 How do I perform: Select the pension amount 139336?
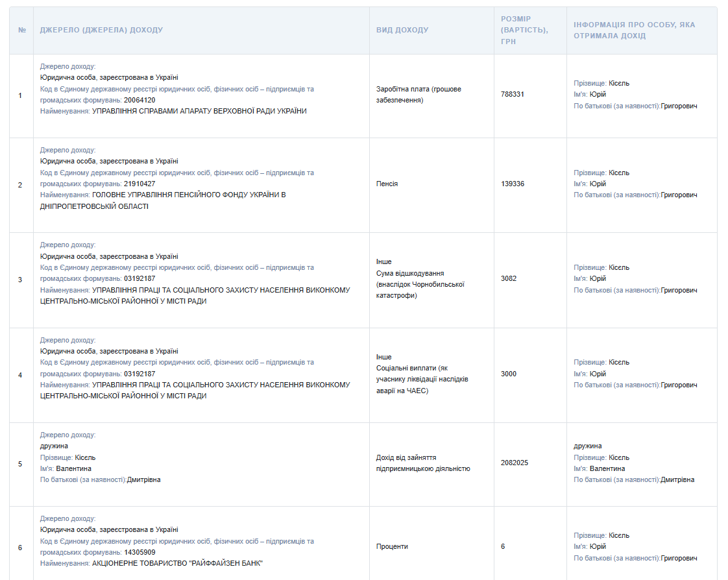513,184
